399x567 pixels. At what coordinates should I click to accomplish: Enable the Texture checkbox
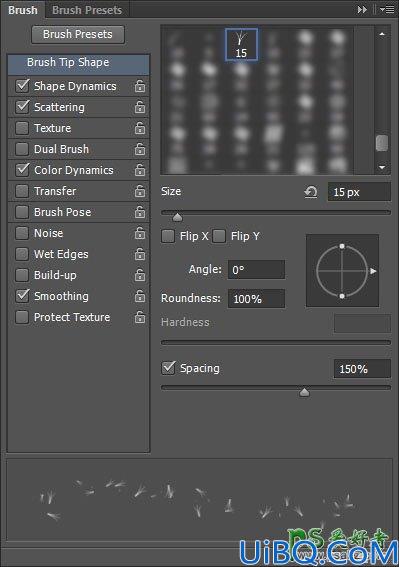pos(22,128)
